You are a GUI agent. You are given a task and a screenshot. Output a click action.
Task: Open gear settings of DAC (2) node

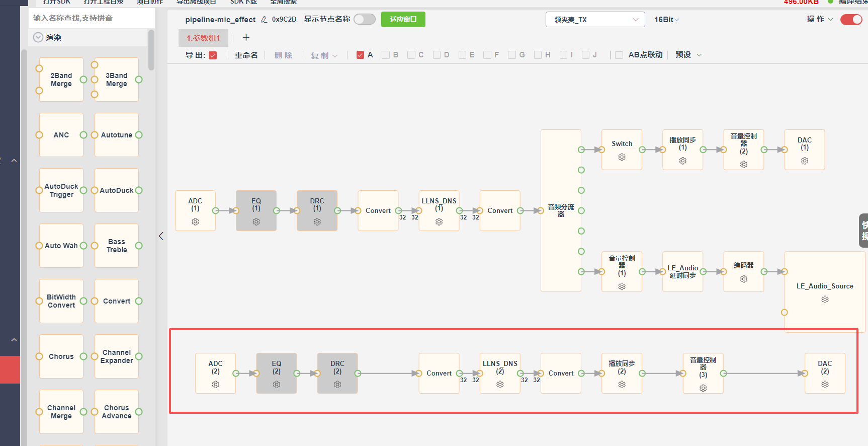[825, 385]
